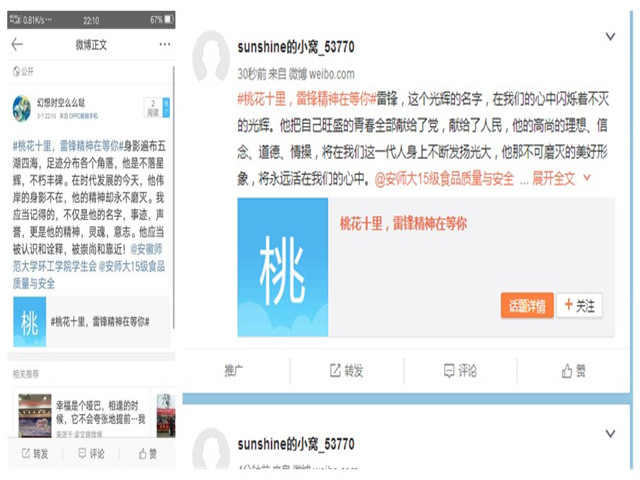Viewport: 640px width, 480px height.
Task: Click the repost (转发) icon in desktop post
Action: pyautogui.click(x=337, y=370)
